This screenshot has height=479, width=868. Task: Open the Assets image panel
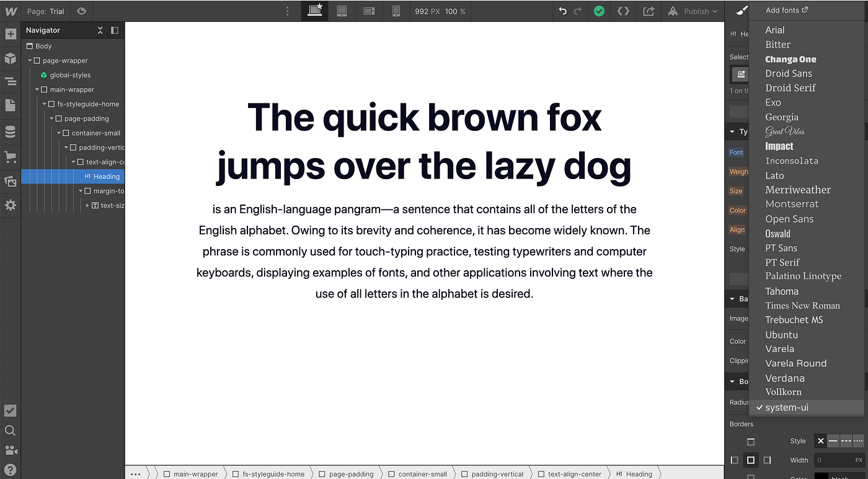[x=11, y=181]
